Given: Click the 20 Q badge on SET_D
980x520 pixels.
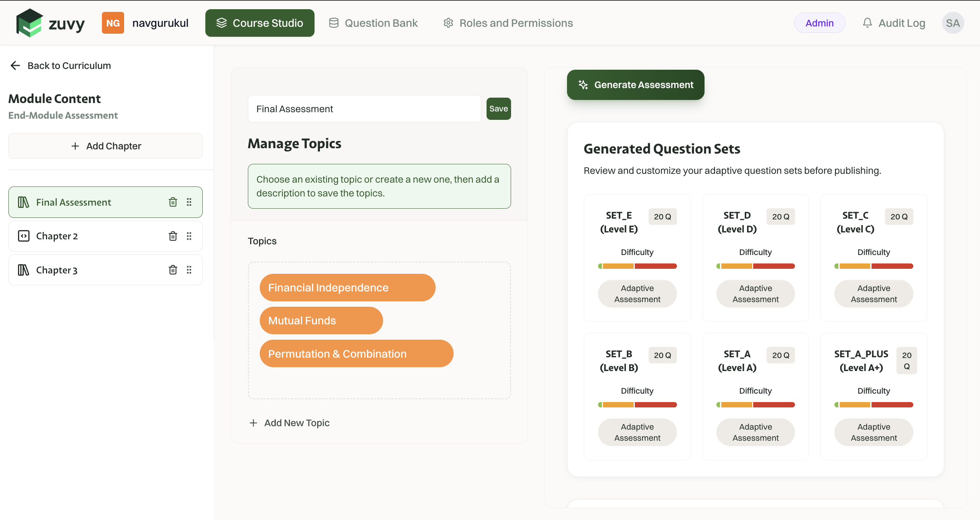Looking at the screenshot, I should (780, 216).
